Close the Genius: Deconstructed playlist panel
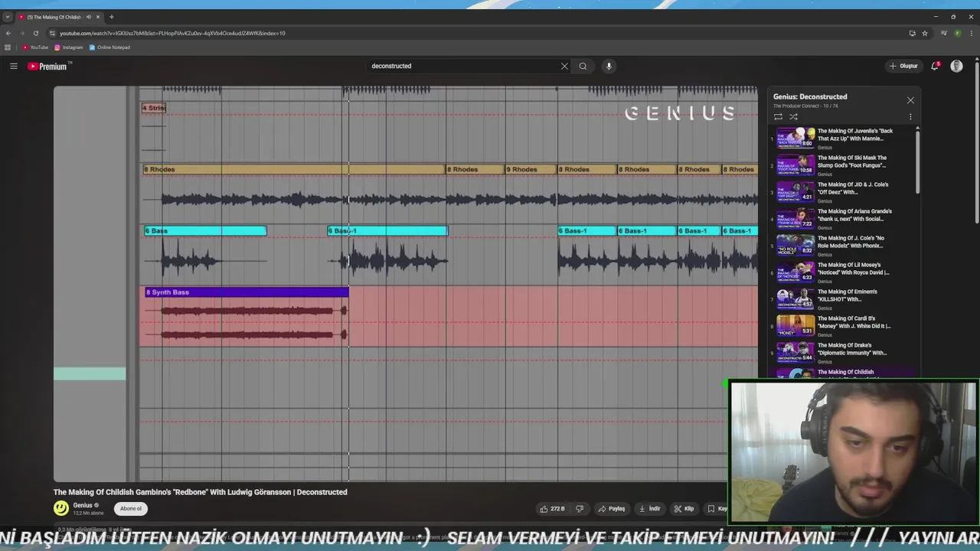Viewport: 980px width, 551px height. tap(910, 100)
